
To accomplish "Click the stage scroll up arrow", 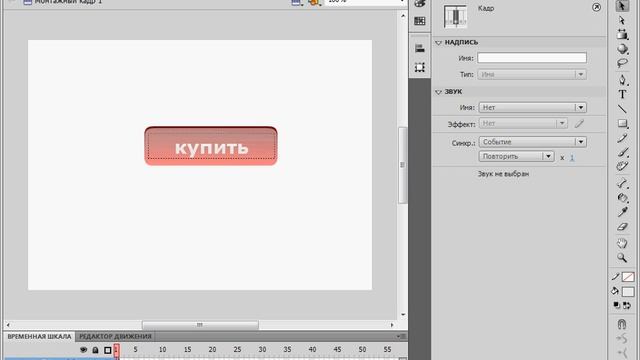I will 403,16.
